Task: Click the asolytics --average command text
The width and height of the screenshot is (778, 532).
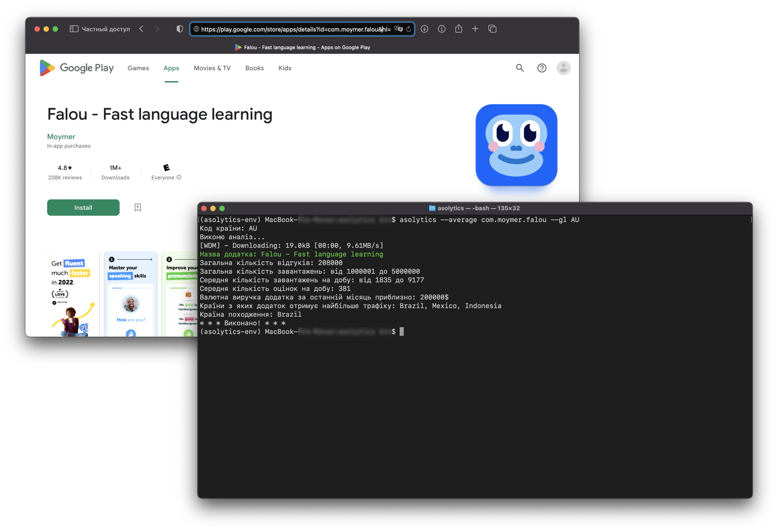Action: (x=489, y=220)
